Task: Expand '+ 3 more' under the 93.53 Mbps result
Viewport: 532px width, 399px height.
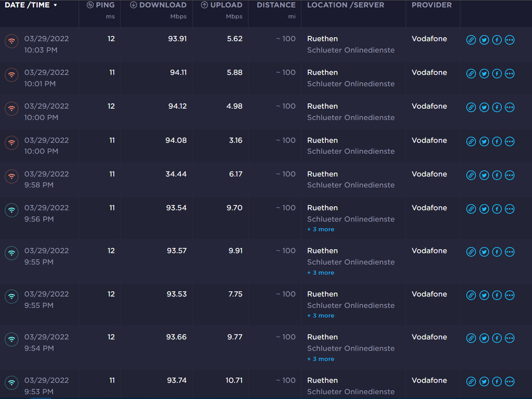Action: click(321, 315)
